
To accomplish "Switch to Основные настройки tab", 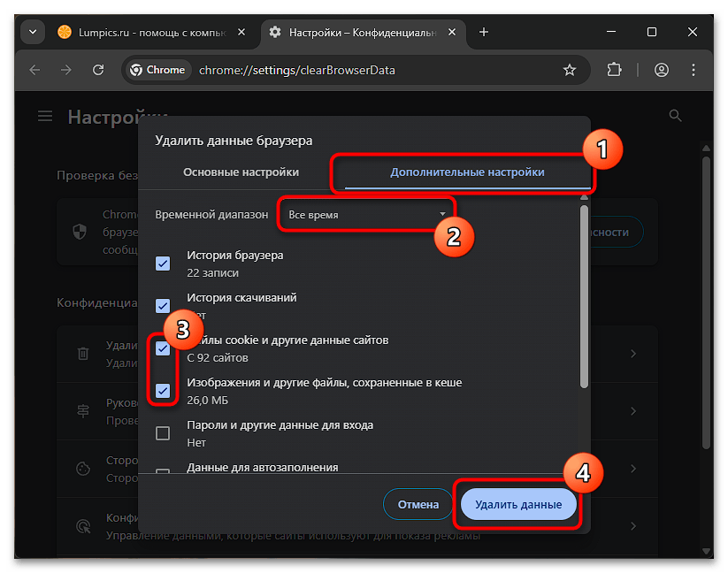I will [x=241, y=172].
